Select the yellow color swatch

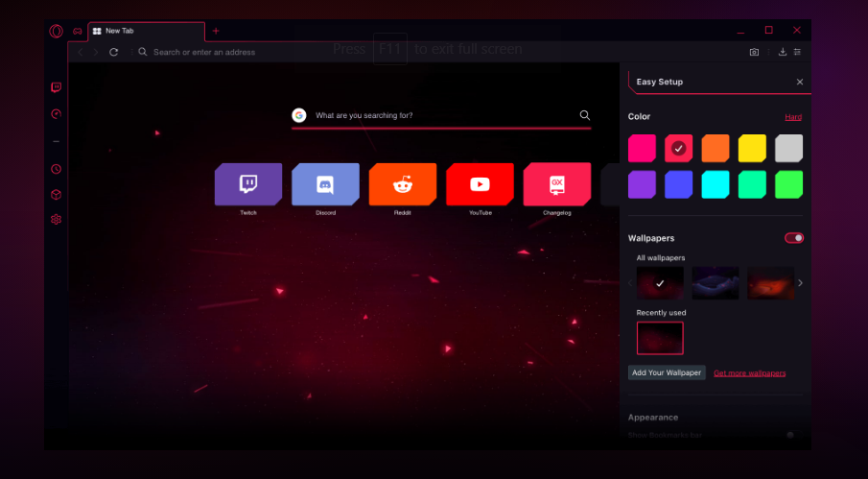pyautogui.click(x=752, y=149)
